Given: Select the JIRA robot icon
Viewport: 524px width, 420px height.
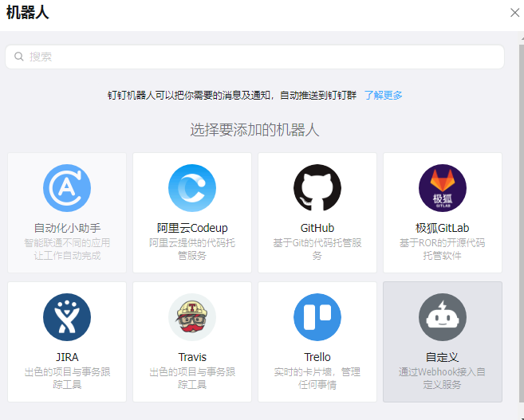Looking at the screenshot, I should 67,317.
